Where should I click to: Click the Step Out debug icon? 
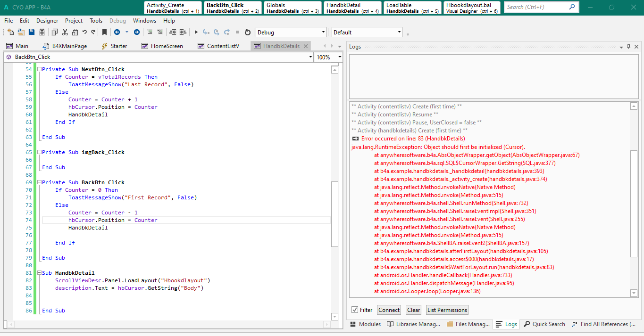[x=227, y=32]
